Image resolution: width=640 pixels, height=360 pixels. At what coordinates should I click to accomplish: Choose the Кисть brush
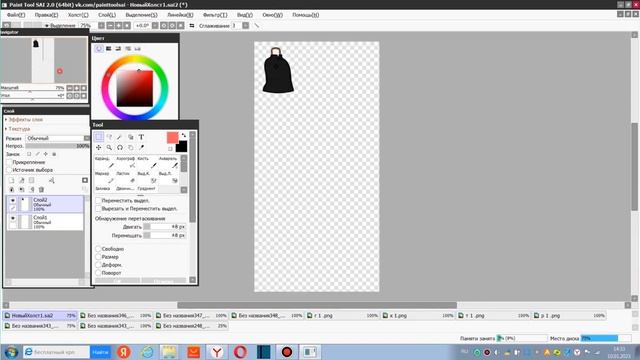pos(147,162)
